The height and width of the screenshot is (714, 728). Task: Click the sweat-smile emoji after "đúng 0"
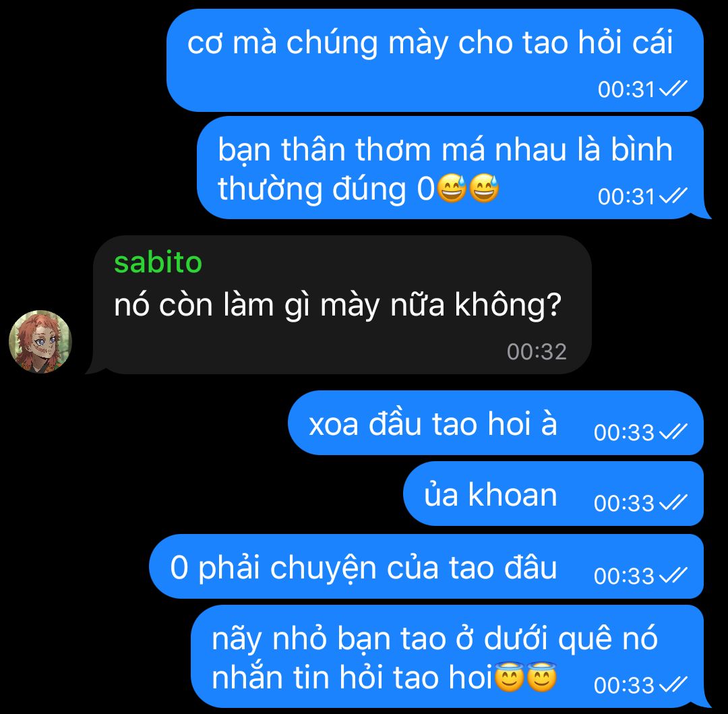pyautogui.click(x=452, y=189)
